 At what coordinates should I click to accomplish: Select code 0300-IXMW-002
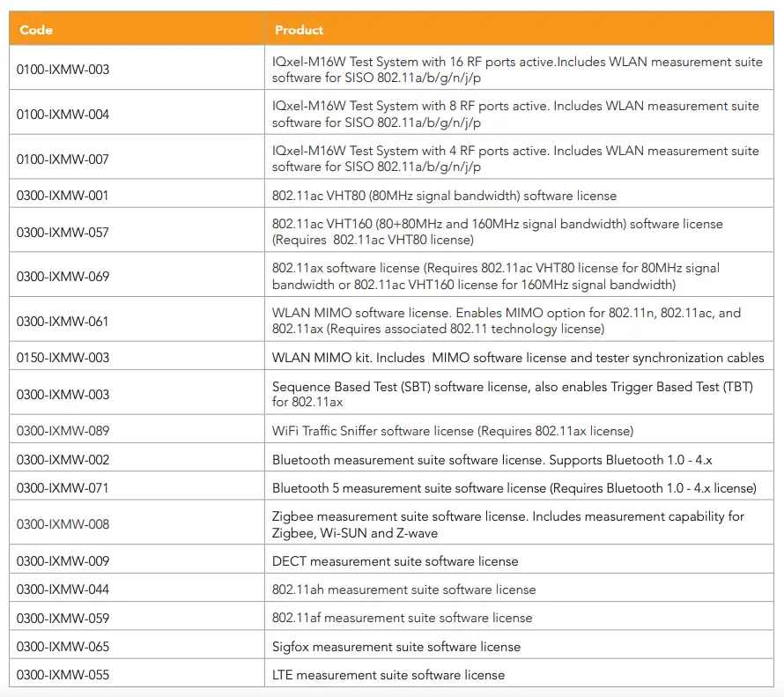tap(63, 459)
